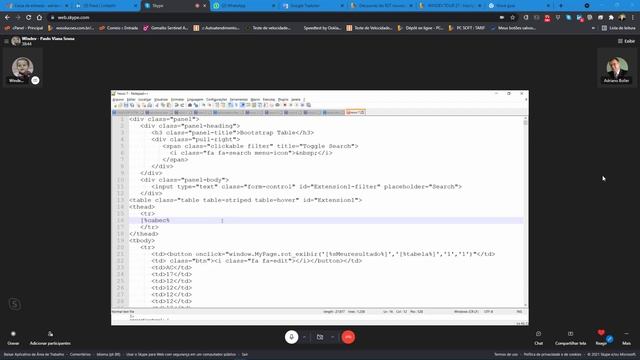Show more bookmarks with the chevron
This screenshot has width=640, height=360.
click(593, 28)
